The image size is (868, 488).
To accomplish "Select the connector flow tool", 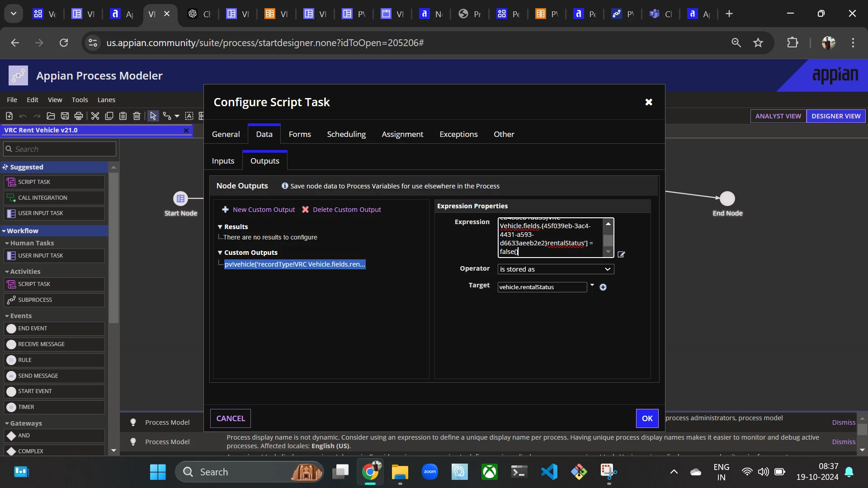I will click(x=167, y=116).
